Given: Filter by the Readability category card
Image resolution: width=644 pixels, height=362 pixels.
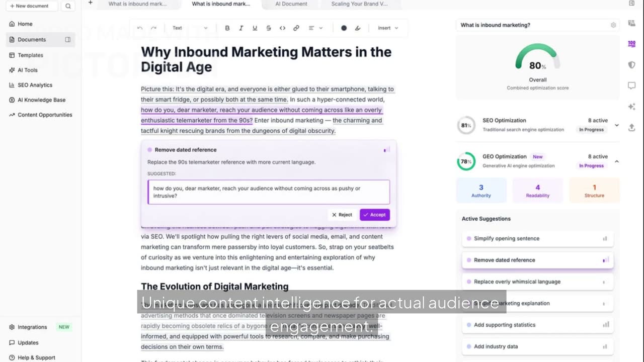Looking at the screenshot, I should (538, 191).
